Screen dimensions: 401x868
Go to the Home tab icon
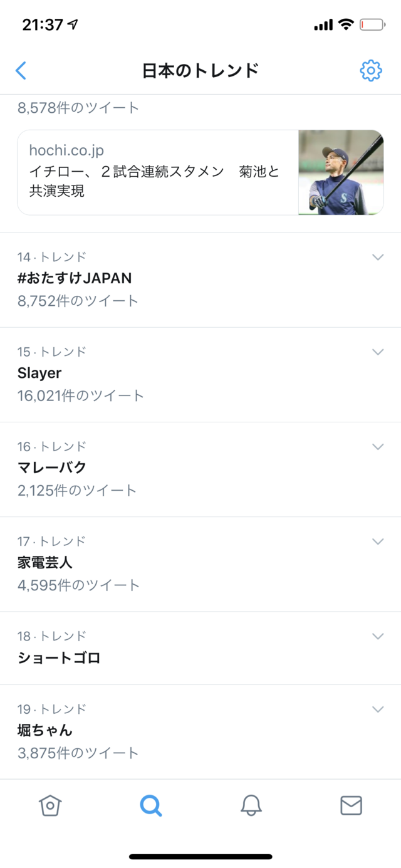50,805
